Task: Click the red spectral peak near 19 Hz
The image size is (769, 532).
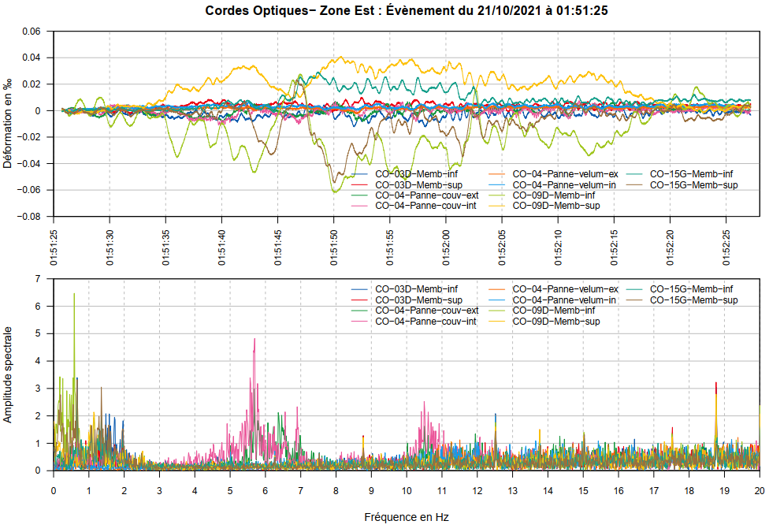Action: click(x=715, y=385)
